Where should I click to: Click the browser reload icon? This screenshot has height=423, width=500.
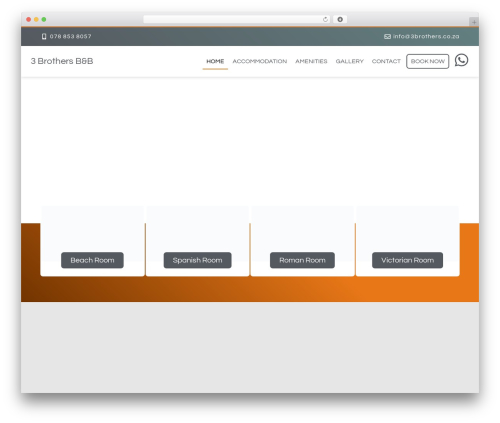[325, 19]
